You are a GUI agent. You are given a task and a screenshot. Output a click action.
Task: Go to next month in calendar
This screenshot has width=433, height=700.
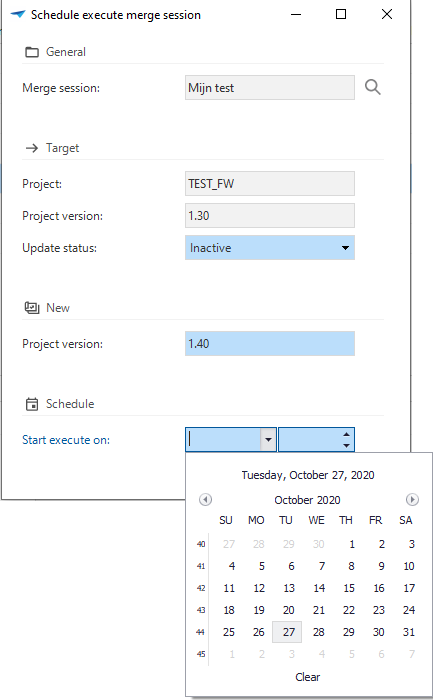click(x=412, y=500)
